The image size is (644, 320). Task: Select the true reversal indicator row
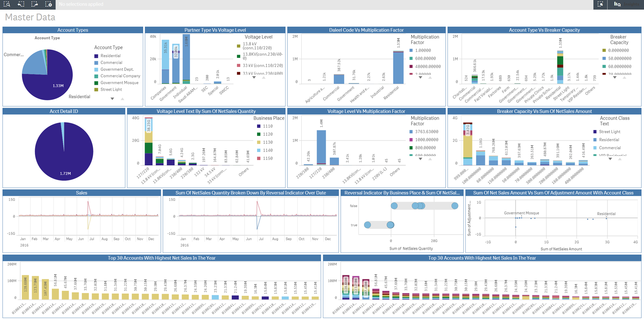click(x=379, y=225)
